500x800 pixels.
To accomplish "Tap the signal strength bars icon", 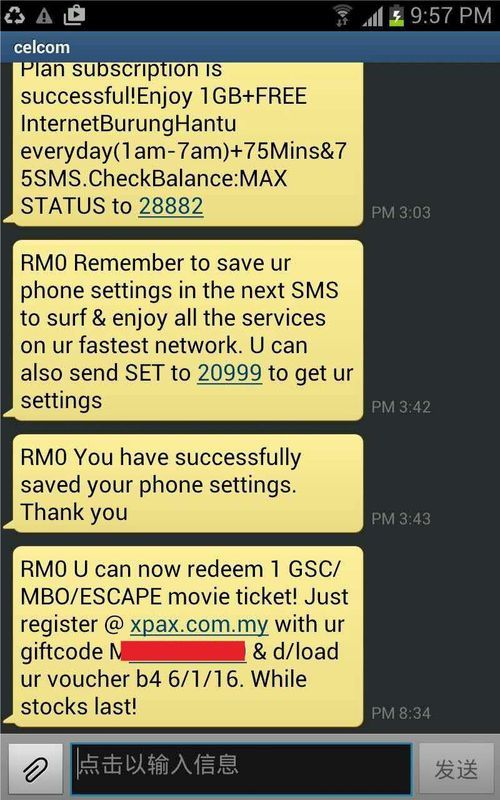I will 373,17.
